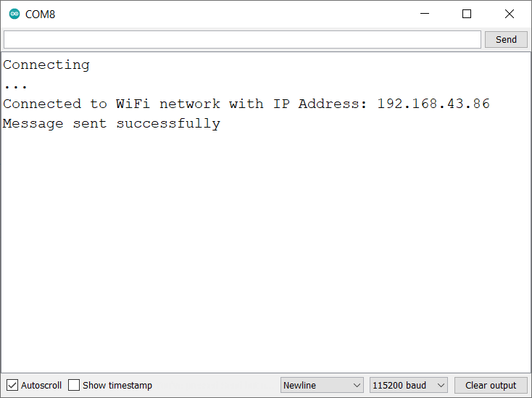
Task: Click the COM8 title bar text
Action: pyautogui.click(x=41, y=14)
